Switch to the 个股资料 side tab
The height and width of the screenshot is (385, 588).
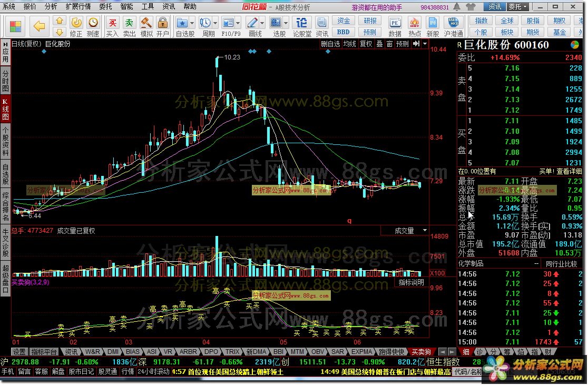click(5, 141)
